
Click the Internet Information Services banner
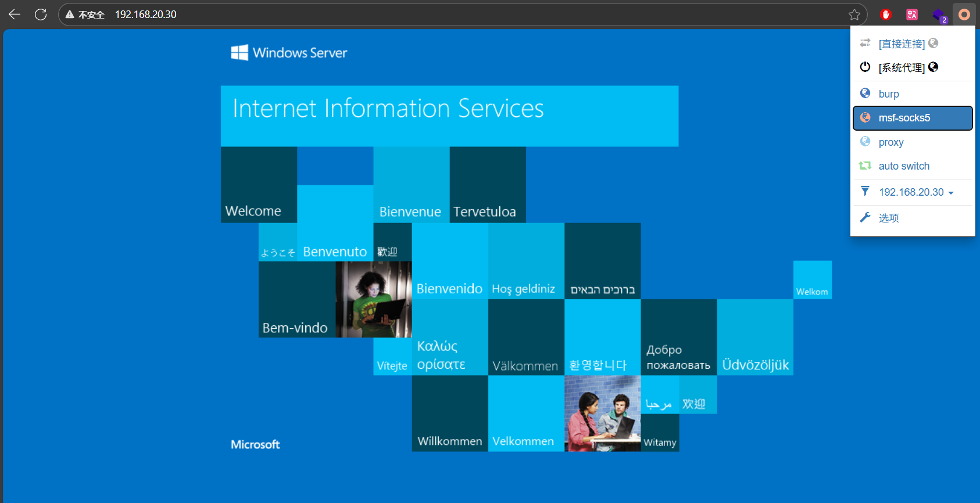click(x=449, y=116)
